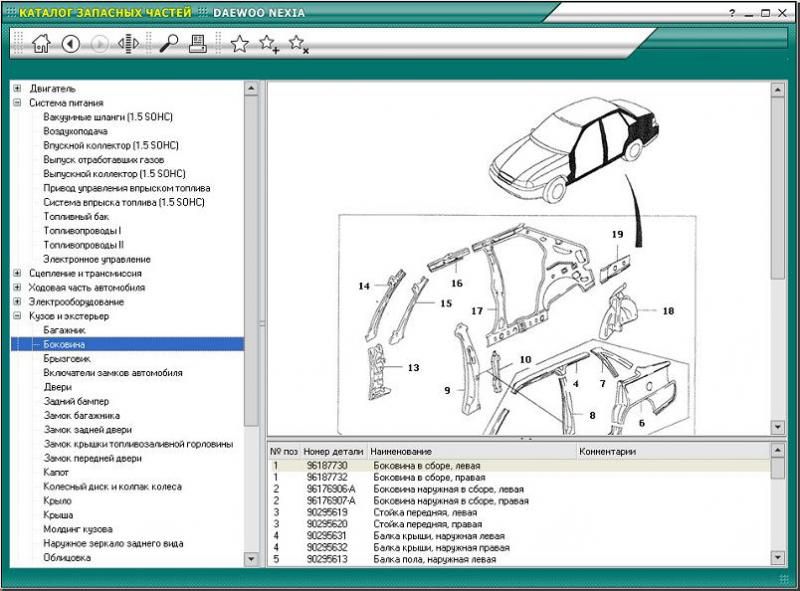
Task: Select Топливный бак in the tree
Action: coord(76,216)
